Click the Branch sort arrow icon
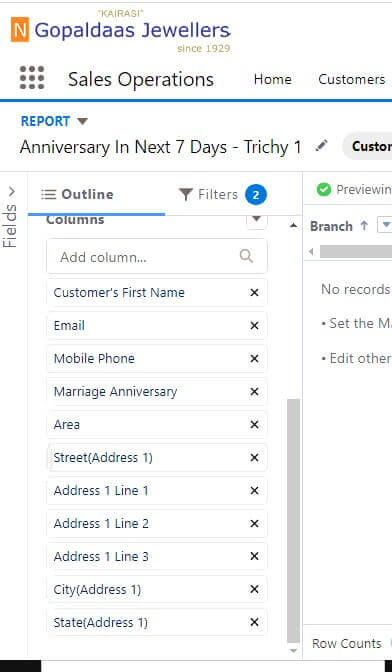Viewport: 392px width, 672px height. click(364, 226)
